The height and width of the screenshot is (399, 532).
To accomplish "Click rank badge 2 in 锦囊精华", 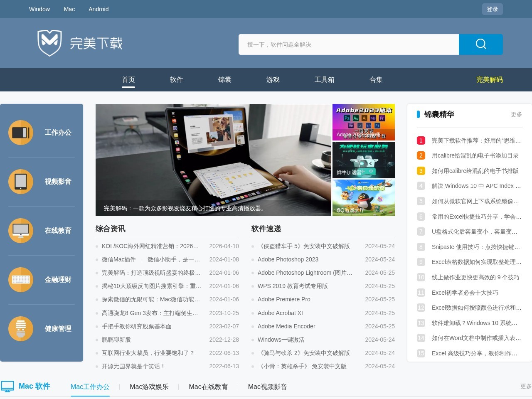I will [x=421, y=155].
